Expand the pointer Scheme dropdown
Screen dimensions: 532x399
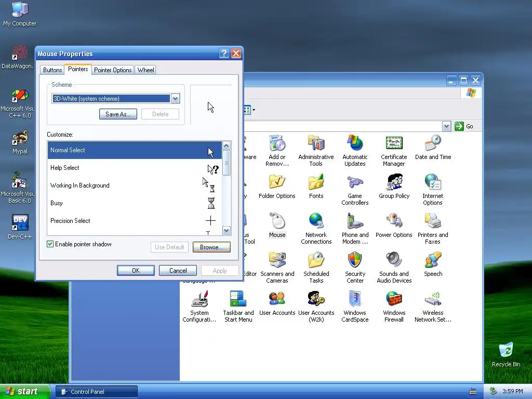[175, 99]
